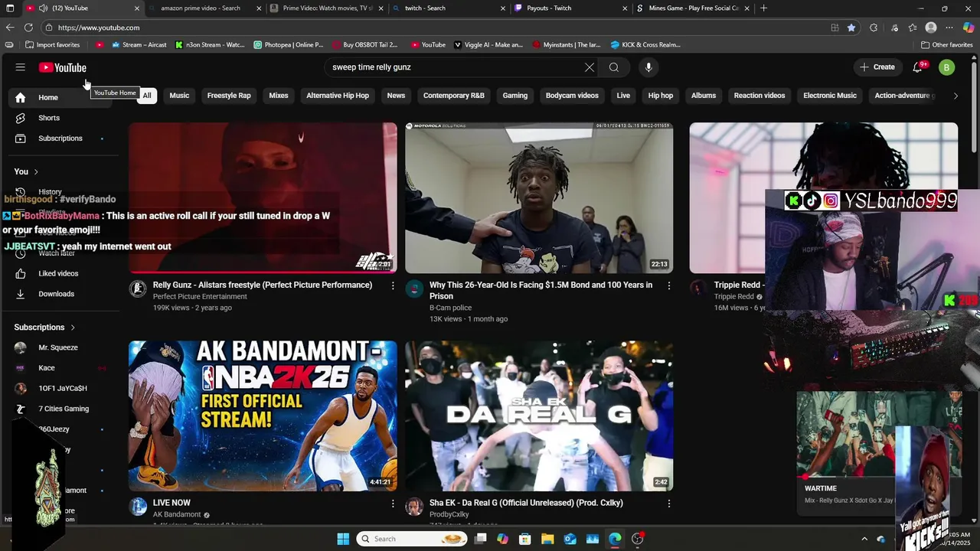
Task: Start voice search with the microphone
Action: pyautogui.click(x=648, y=67)
